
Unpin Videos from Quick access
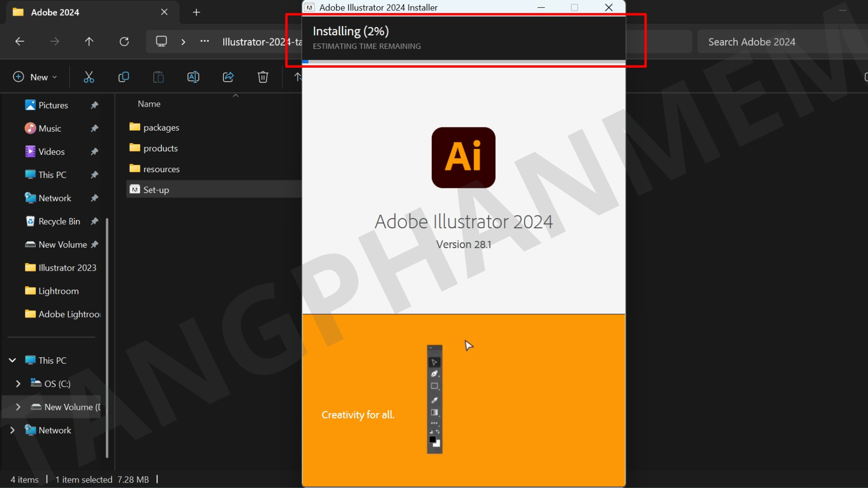(94, 152)
